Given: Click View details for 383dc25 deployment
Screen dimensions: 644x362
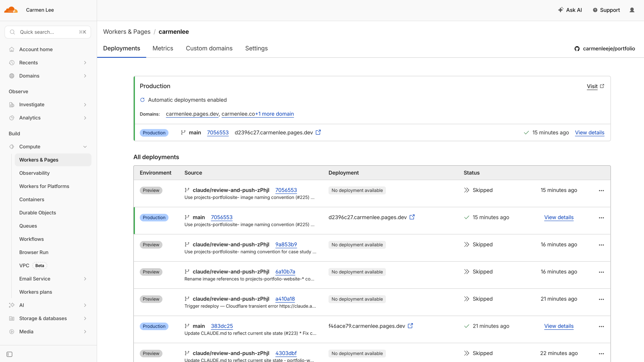Looking at the screenshot, I should click(559, 326).
